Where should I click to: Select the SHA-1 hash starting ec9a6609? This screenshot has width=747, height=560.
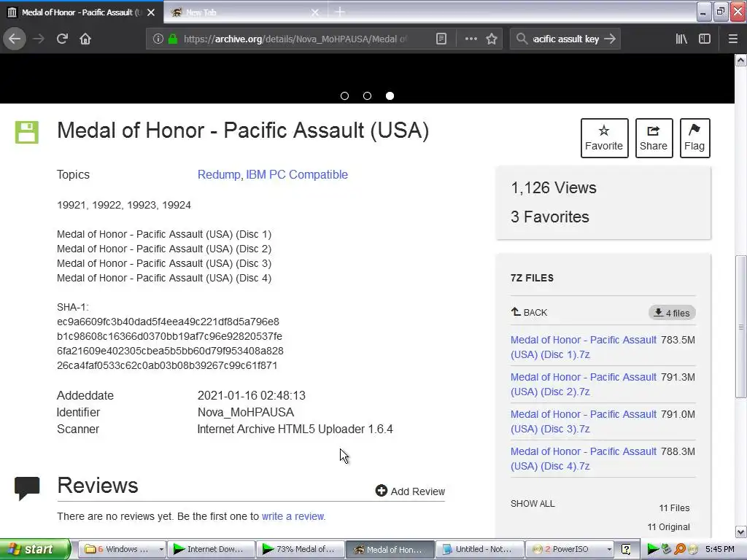pyautogui.click(x=168, y=322)
